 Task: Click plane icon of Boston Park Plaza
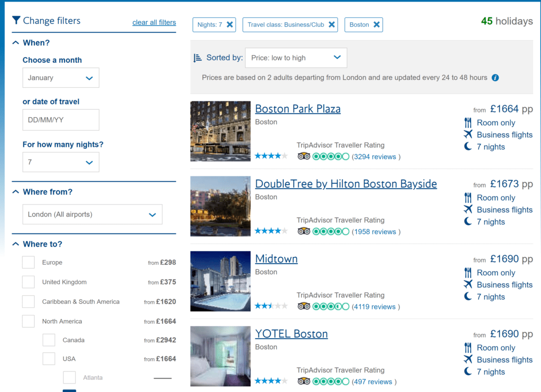pos(468,134)
